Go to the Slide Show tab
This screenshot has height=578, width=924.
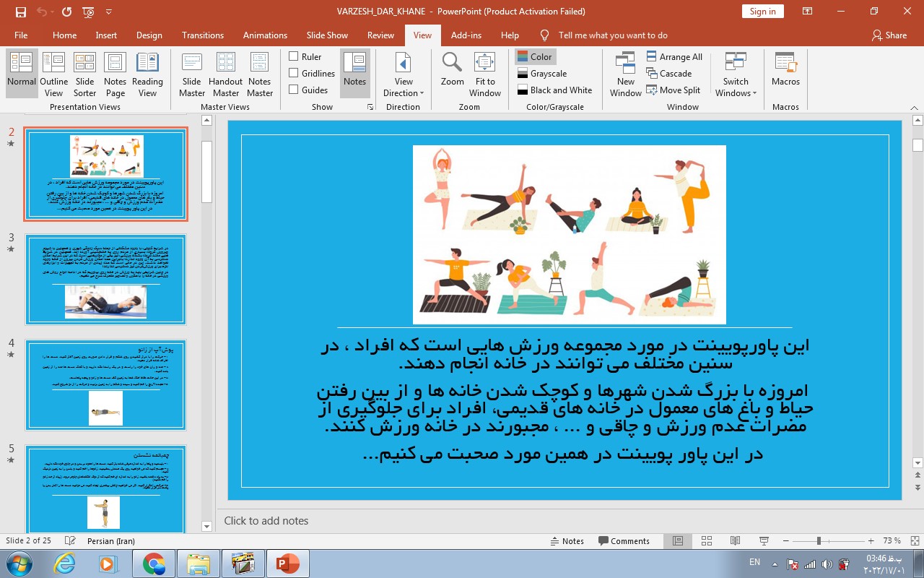327,35
